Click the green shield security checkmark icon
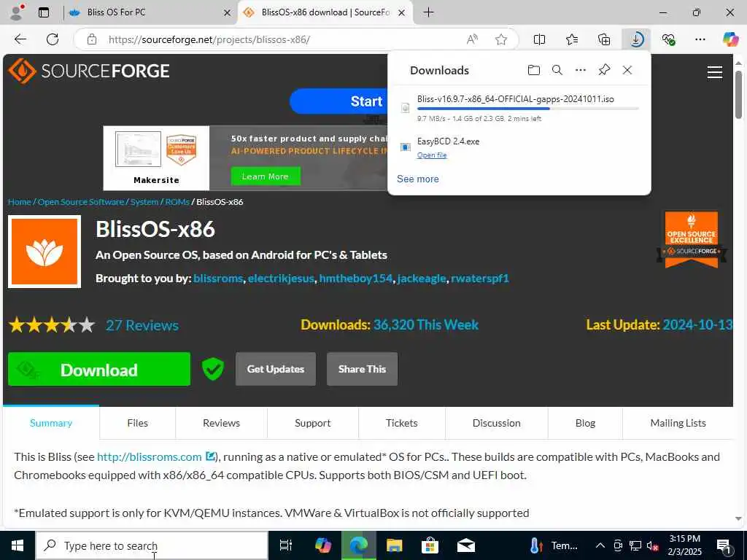747x560 pixels. [212, 369]
